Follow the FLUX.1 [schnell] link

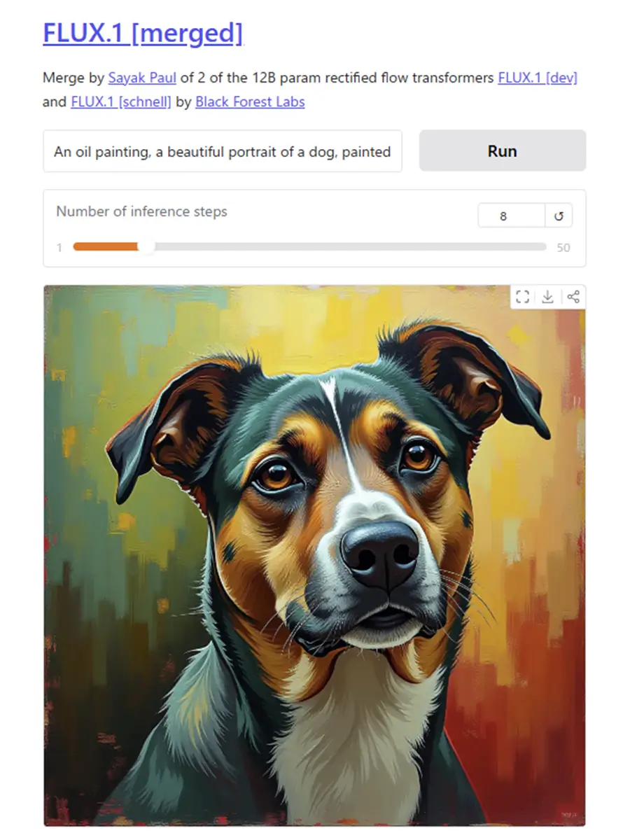point(121,102)
